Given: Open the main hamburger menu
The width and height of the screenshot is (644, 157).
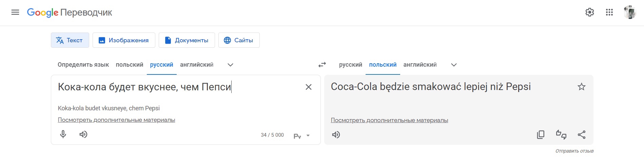Looking at the screenshot, I should (15, 13).
